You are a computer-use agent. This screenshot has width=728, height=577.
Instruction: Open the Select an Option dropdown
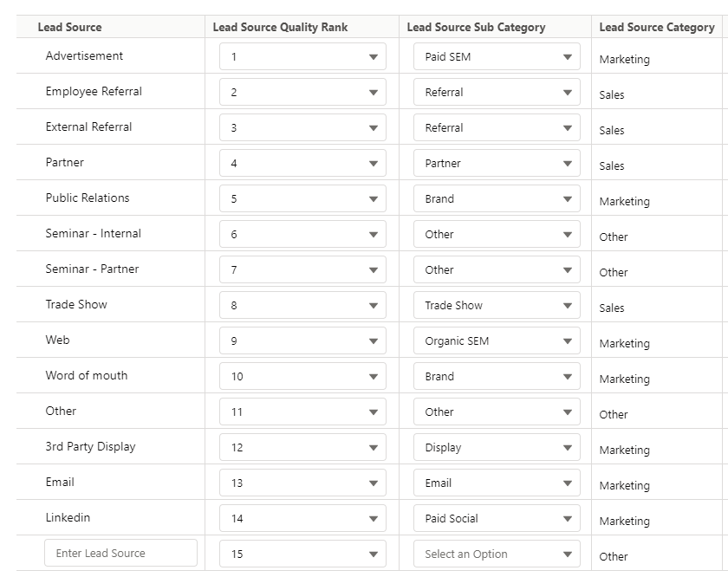tap(496, 554)
